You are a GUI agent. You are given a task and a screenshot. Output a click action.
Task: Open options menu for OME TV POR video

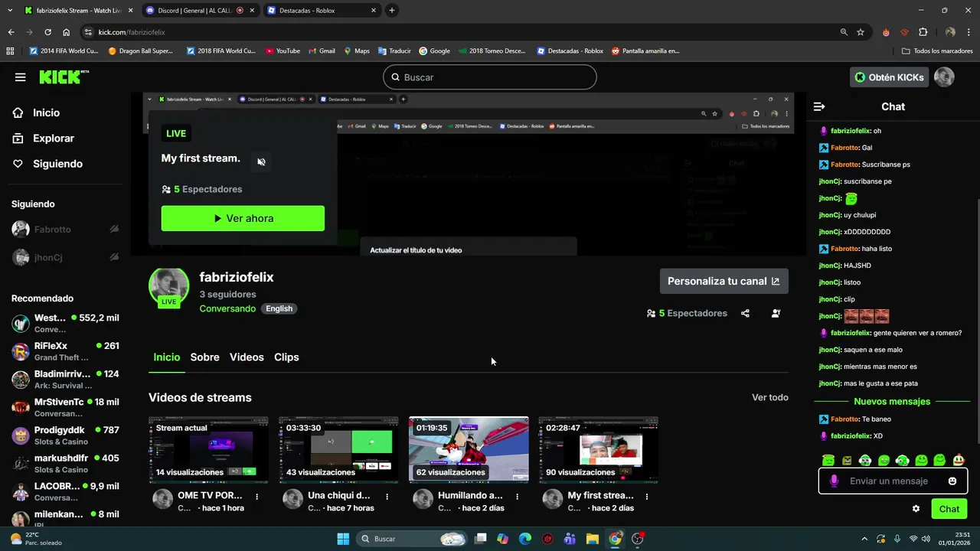[256, 497]
